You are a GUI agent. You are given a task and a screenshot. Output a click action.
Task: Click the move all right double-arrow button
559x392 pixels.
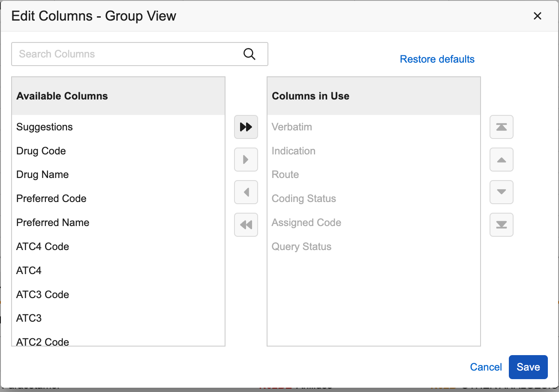point(246,127)
